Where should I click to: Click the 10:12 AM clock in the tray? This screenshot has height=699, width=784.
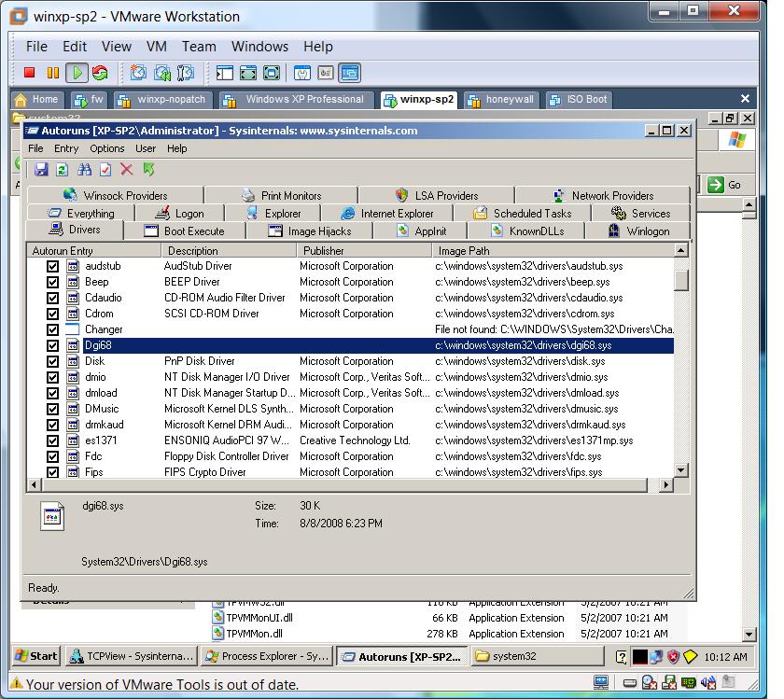point(725,656)
